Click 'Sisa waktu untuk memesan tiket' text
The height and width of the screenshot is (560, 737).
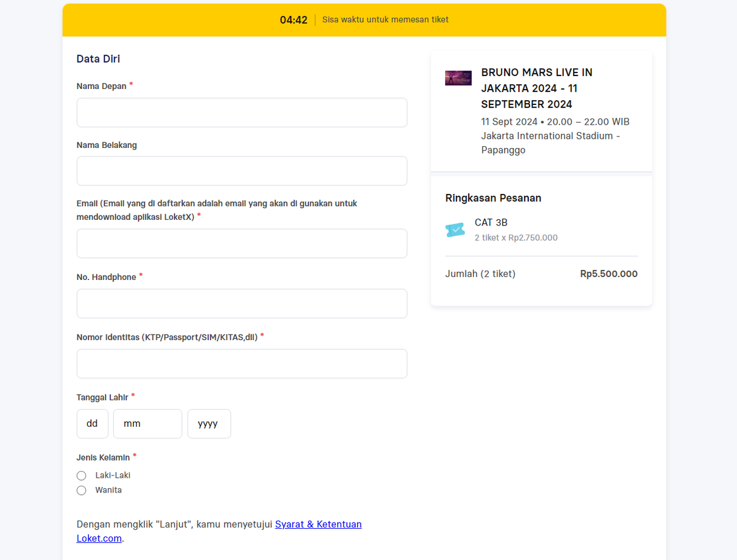pos(385,20)
